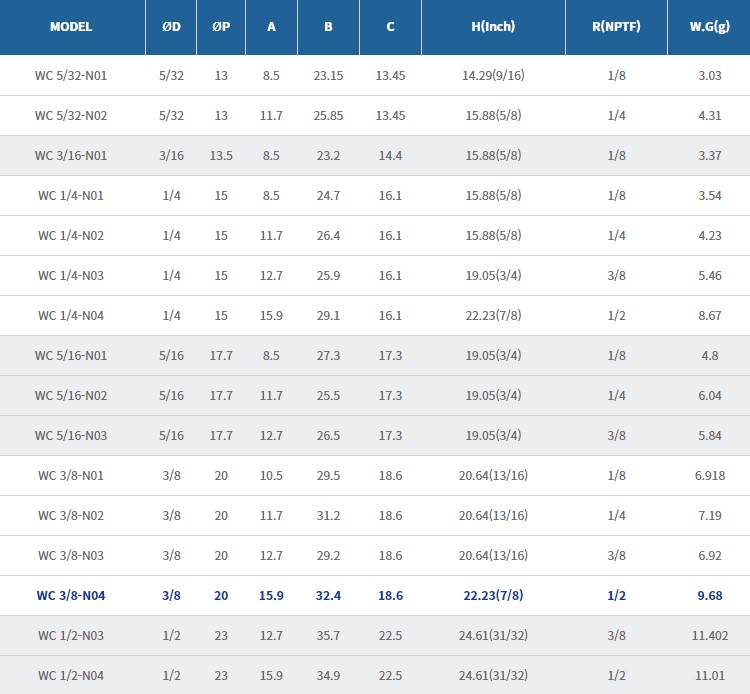
Task: Click the 6.918 weight value
Action: [x=709, y=475]
